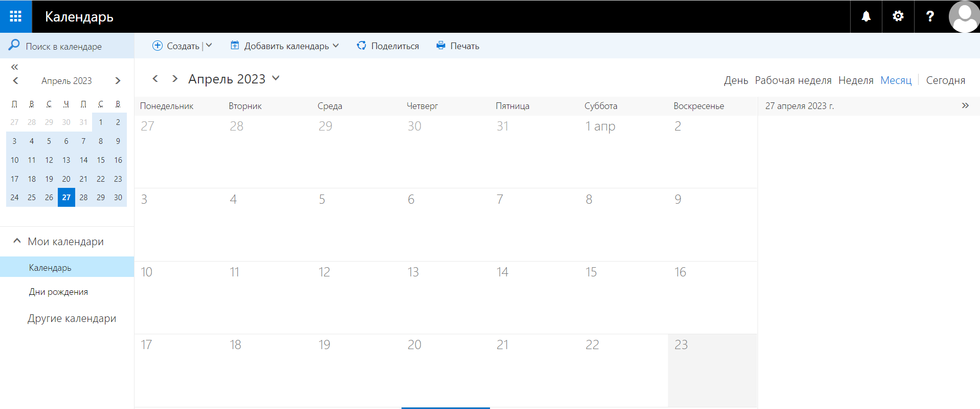Click the Share calendar button

click(x=388, y=46)
